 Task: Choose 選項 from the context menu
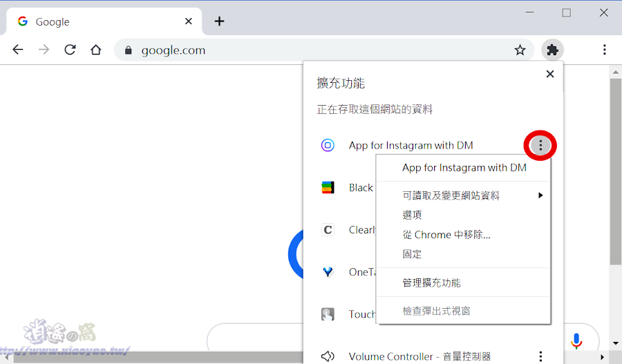tap(463, 215)
